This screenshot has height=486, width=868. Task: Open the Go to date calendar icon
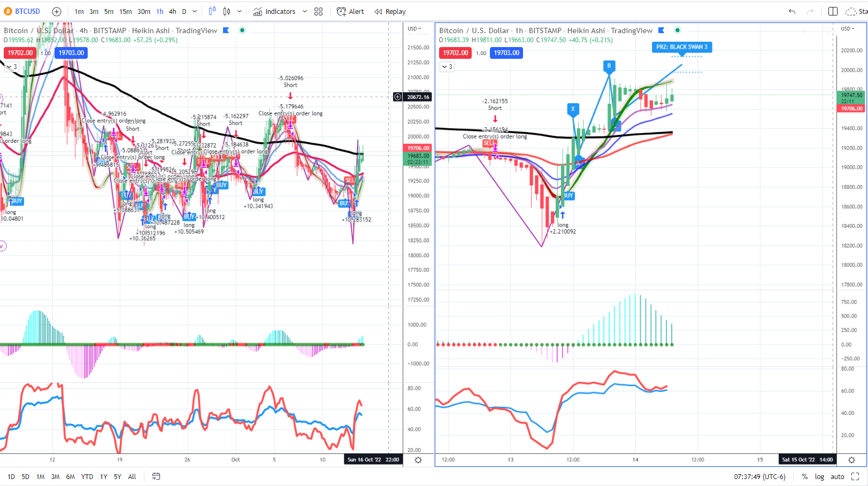pyautogui.click(x=156, y=476)
